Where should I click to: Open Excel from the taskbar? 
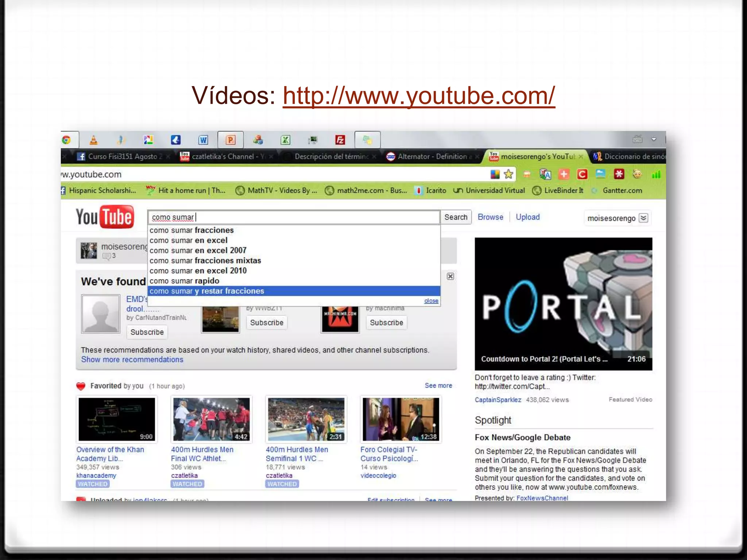(285, 140)
